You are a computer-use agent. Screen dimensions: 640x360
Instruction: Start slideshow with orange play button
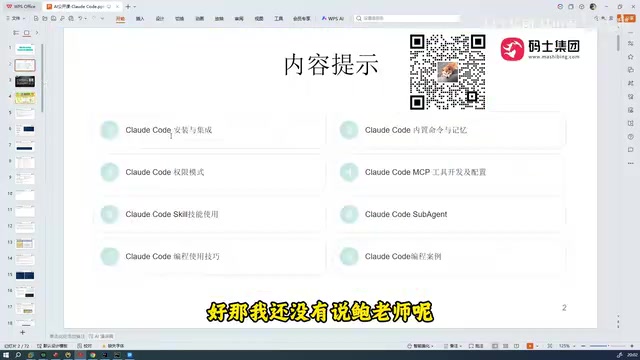tap(530, 346)
